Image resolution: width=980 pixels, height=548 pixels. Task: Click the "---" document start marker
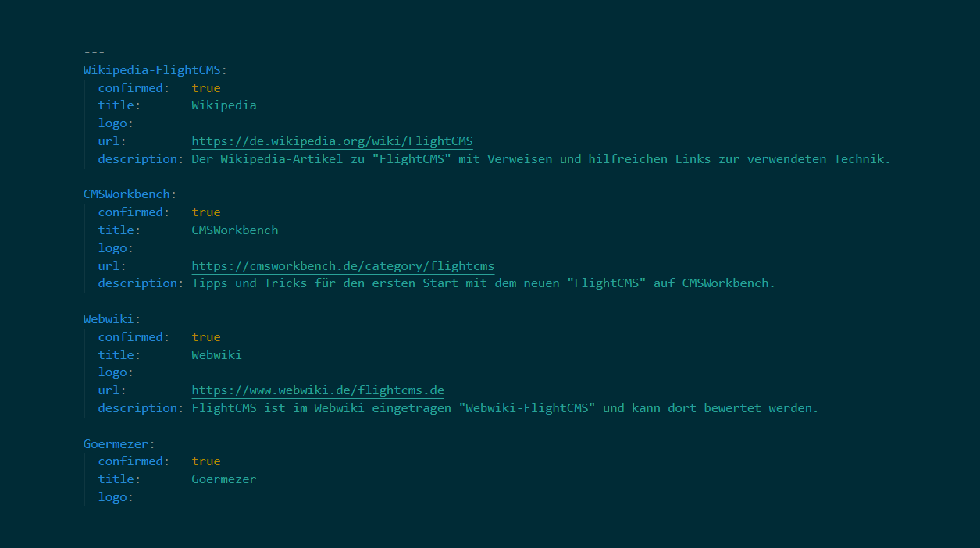(x=94, y=52)
